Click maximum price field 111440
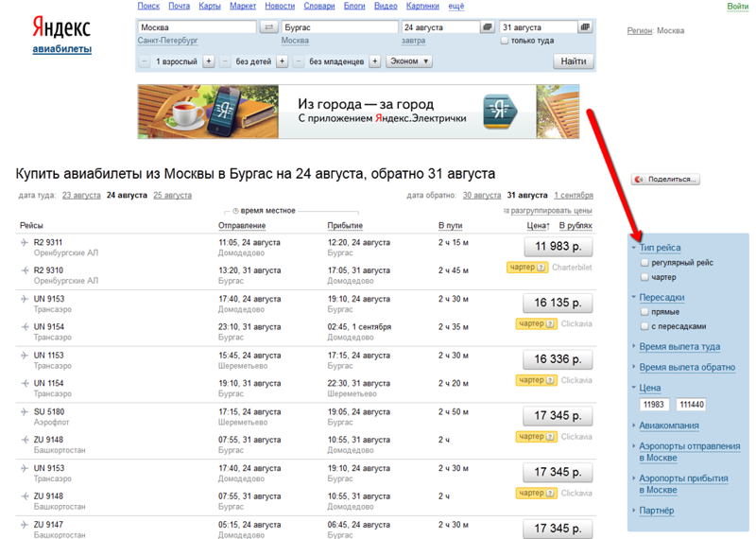Image resolution: width=756 pixels, height=539 pixels. [x=691, y=405]
